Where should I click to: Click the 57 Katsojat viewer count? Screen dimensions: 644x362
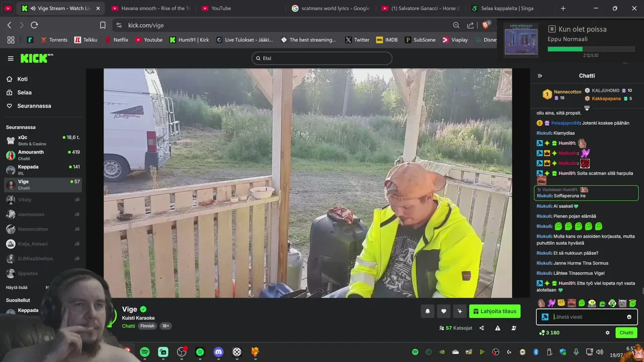pos(456,328)
